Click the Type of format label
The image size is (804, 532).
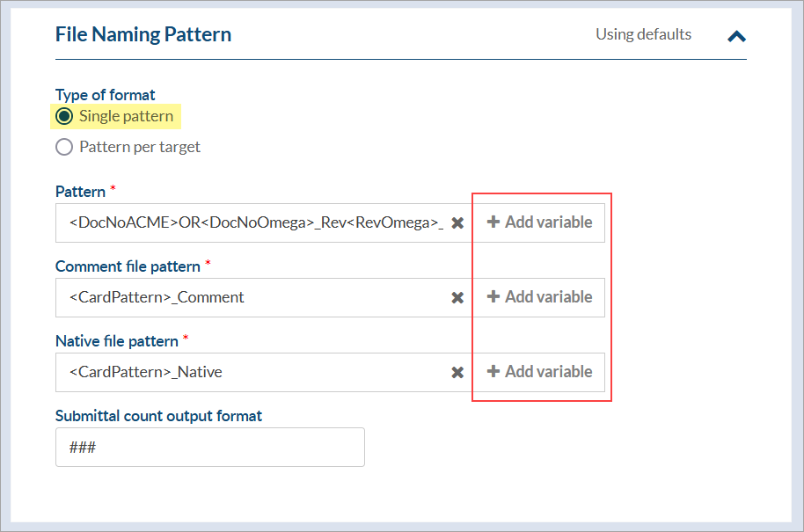click(x=106, y=95)
